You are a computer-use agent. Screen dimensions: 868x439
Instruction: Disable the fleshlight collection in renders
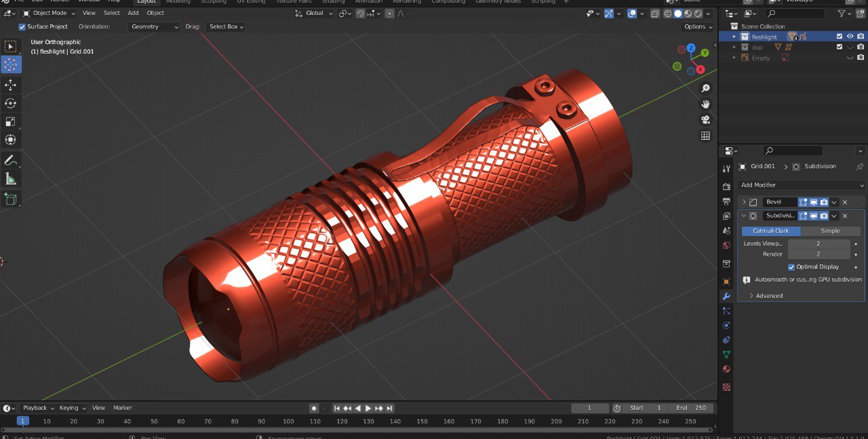(860, 37)
